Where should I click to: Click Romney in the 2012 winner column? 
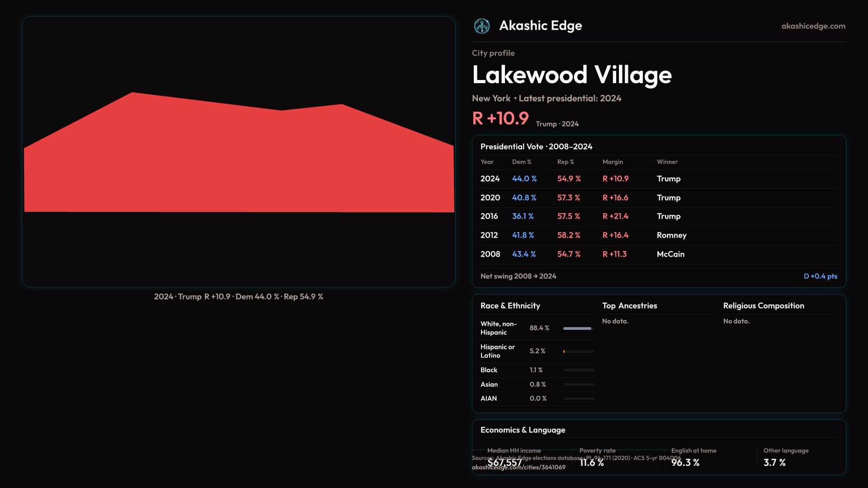671,235
